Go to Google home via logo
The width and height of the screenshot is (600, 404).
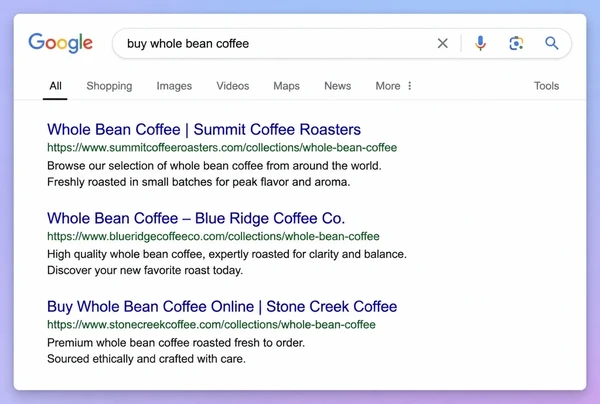click(x=60, y=43)
